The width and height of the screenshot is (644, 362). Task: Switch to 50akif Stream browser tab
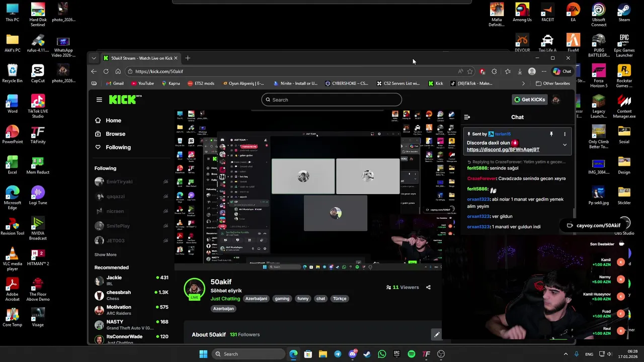click(x=141, y=58)
